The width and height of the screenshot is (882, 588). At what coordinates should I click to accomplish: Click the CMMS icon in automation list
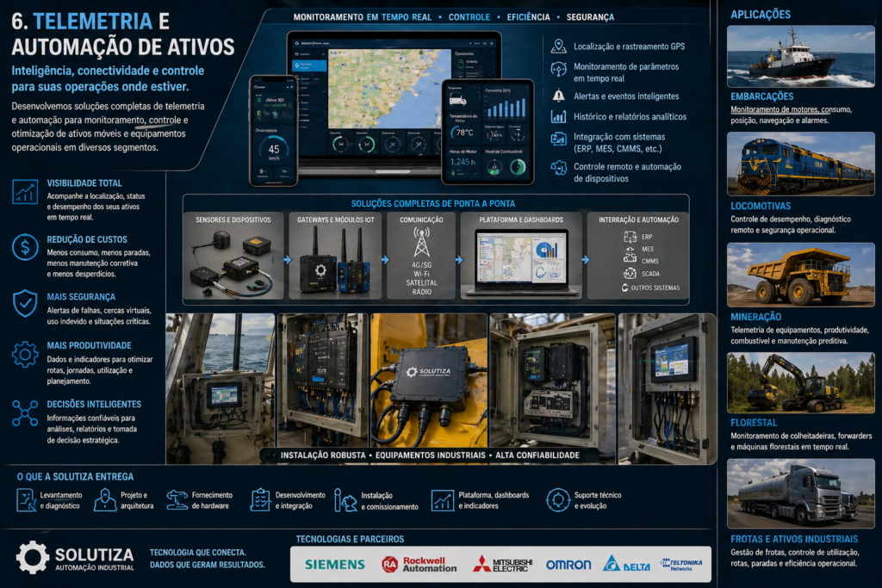click(x=630, y=257)
